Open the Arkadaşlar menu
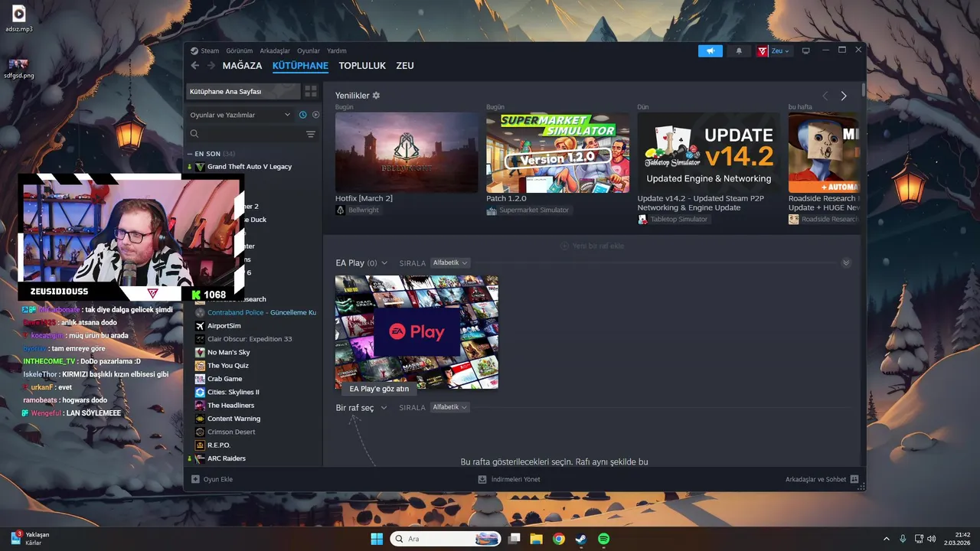 275,51
